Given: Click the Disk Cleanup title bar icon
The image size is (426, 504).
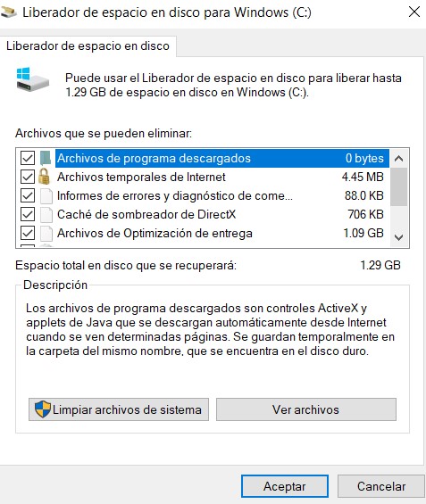Looking at the screenshot, I should coord(8,12).
